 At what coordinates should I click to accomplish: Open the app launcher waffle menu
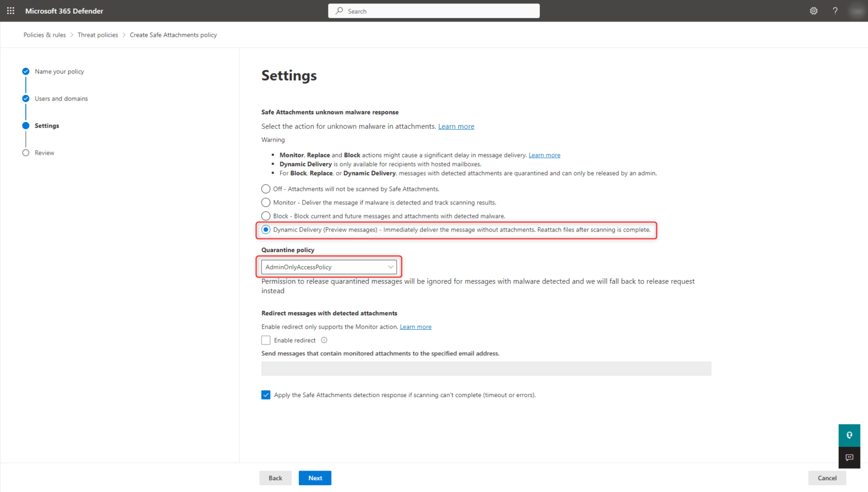coord(10,11)
